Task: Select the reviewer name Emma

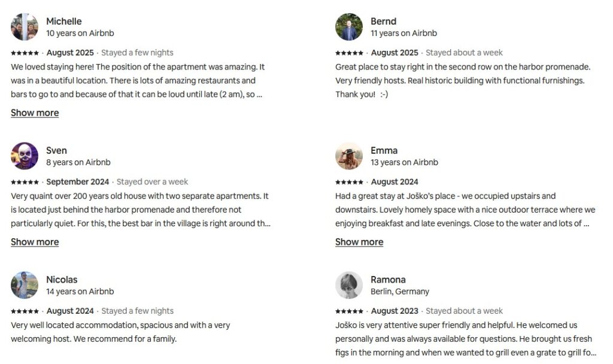Action: tap(384, 150)
